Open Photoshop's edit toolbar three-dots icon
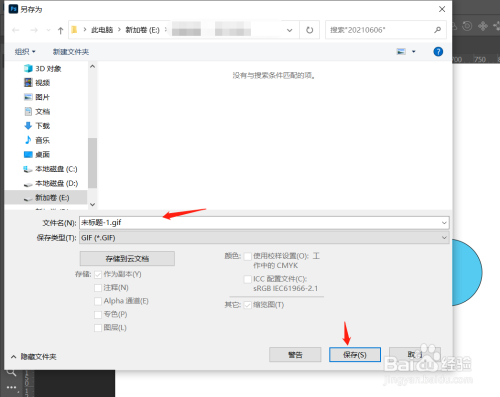 11,387
